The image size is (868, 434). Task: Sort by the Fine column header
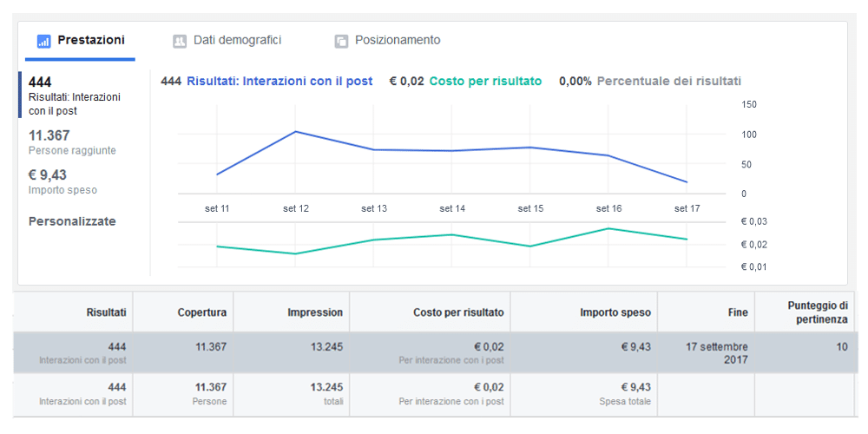tap(738, 312)
